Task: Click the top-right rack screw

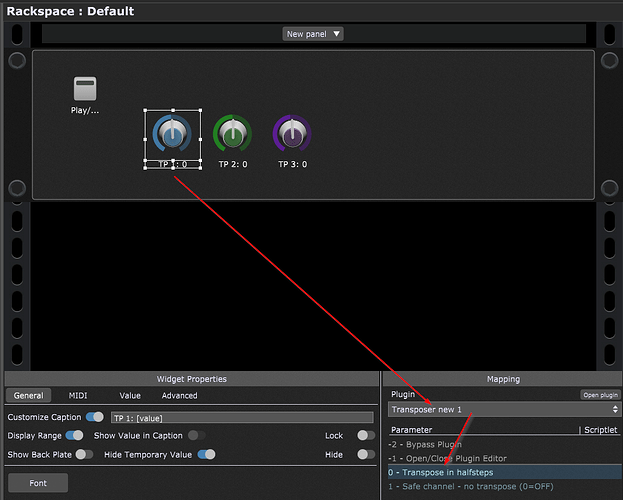Action: click(x=606, y=61)
